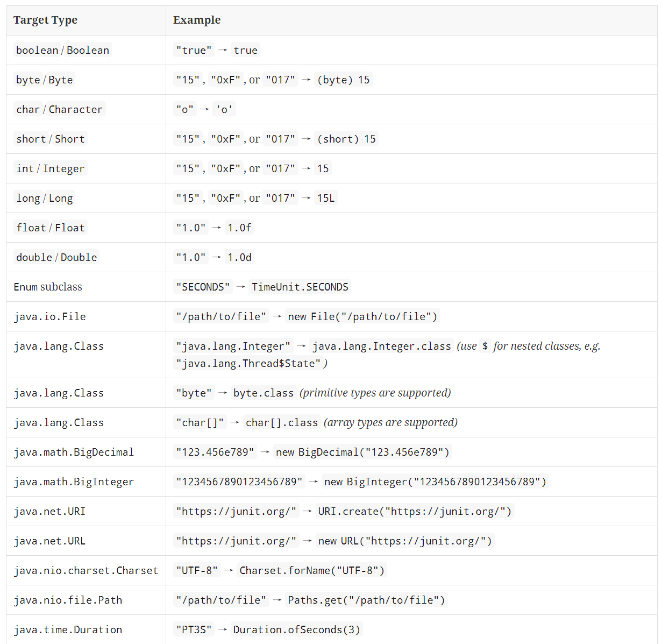Click the new BigInteger(...) code example
The image size is (662, 644).
435,482
